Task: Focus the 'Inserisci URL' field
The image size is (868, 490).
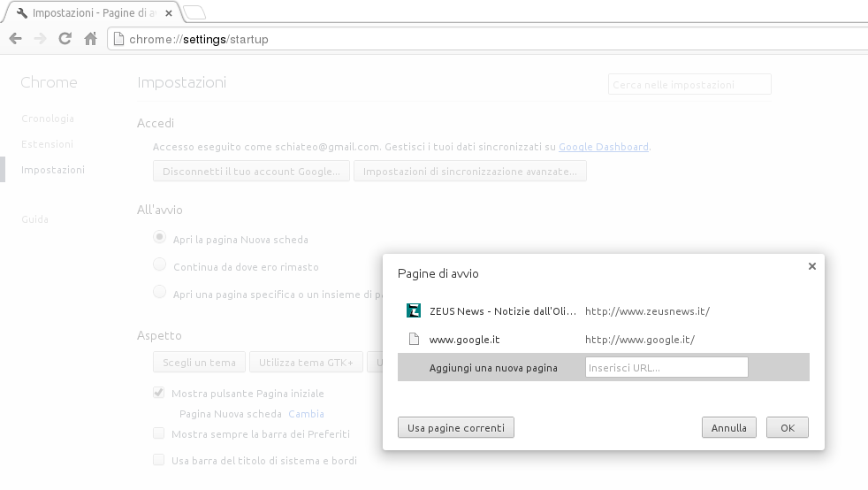Action: 666,367
